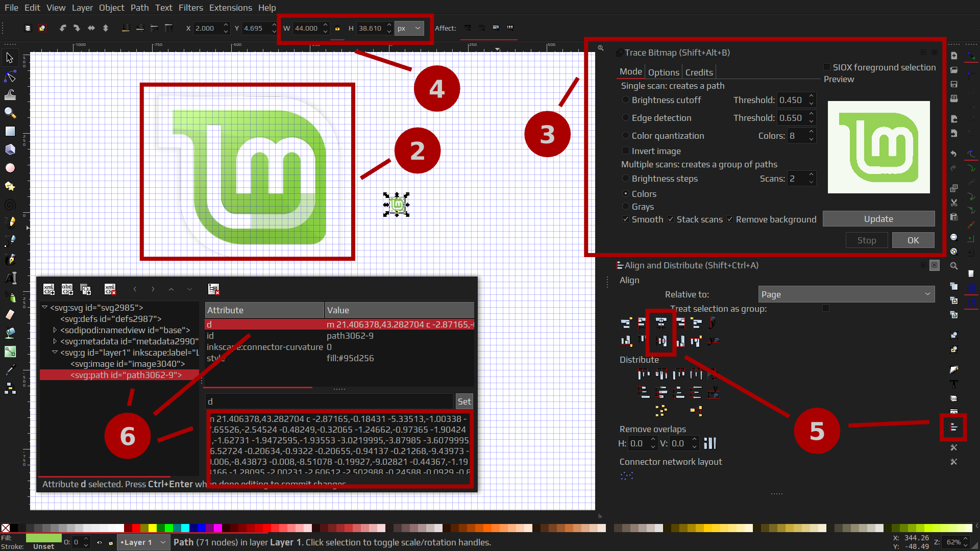
Task: Select the Paint bucket fill tool
Action: click(10, 333)
